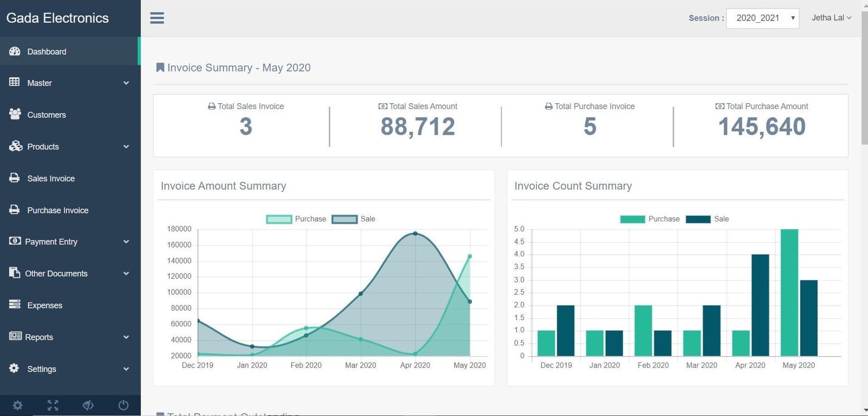Click the May 2020 Purchase count bar
The height and width of the screenshot is (416, 868).
pyautogui.click(x=789, y=293)
